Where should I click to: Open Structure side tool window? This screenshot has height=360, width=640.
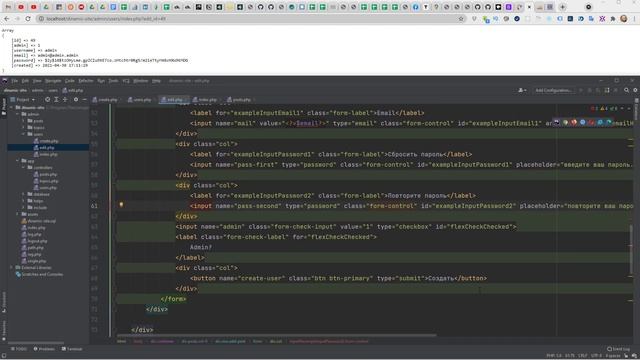[4, 302]
